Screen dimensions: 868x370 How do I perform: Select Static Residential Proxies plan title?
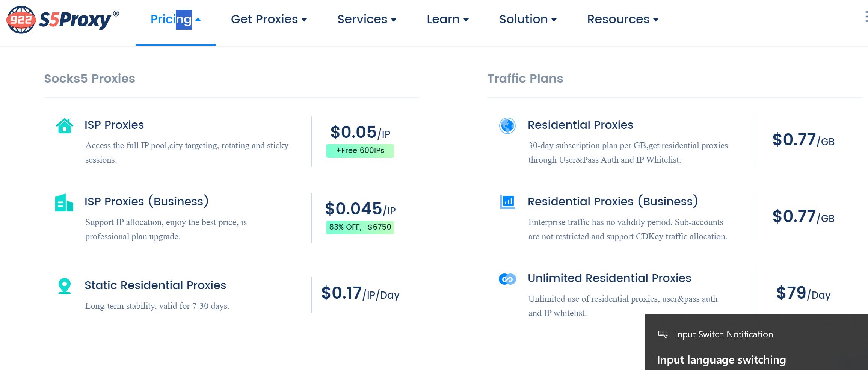tap(155, 285)
